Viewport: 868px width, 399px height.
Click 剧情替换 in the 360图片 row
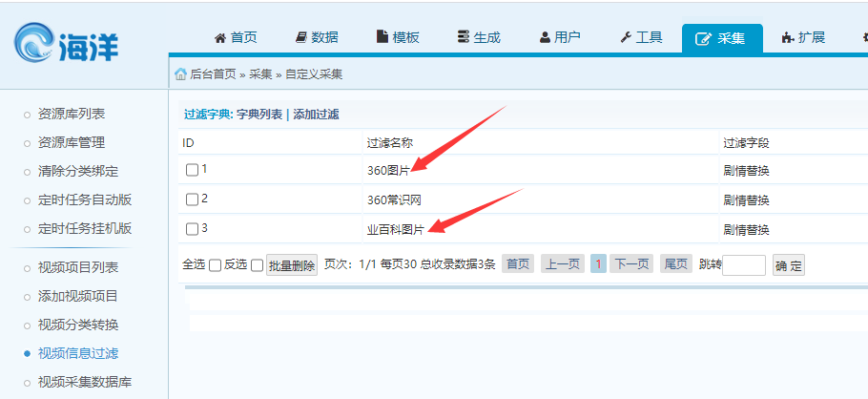pyautogui.click(x=746, y=171)
